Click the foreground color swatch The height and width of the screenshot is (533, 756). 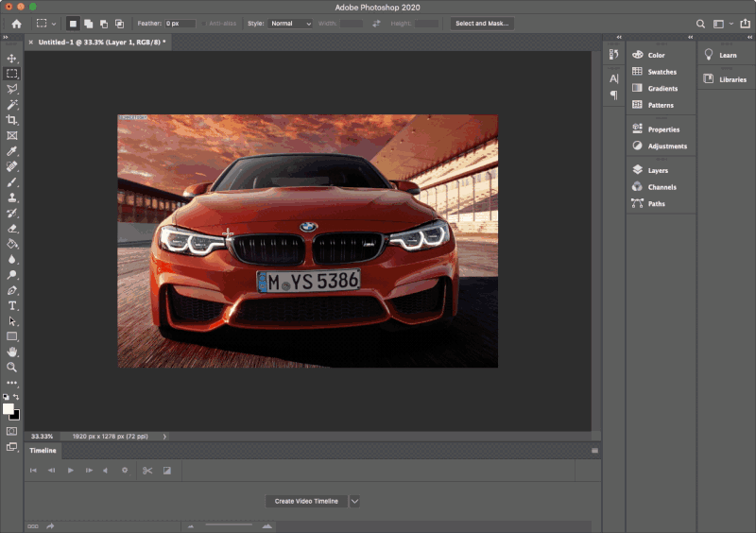click(9, 409)
